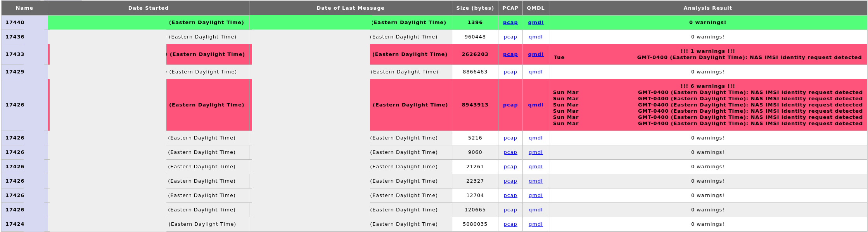Click the Analysis Result column header
The image size is (868, 232).
pos(707,8)
